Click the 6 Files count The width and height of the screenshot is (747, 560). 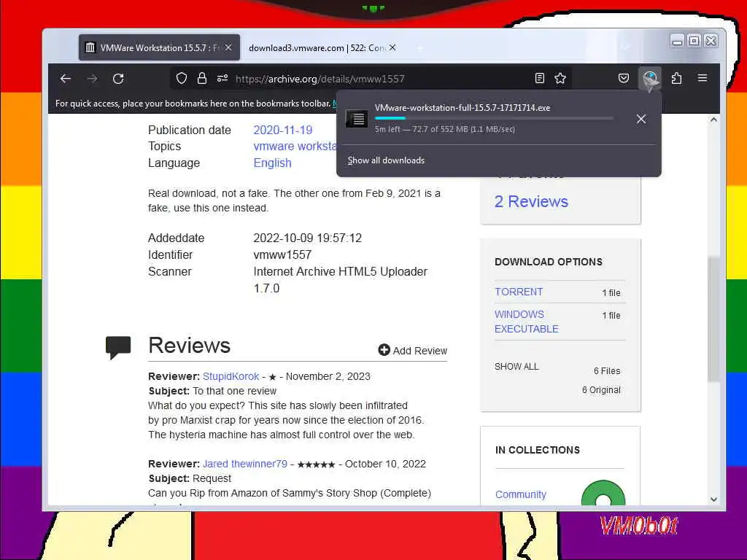pos(607,371)
